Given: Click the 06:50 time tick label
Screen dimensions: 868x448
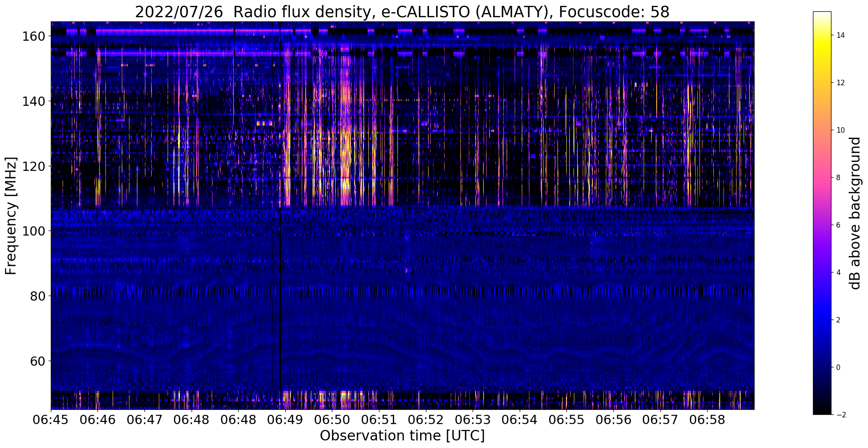Looking at the screenshot, I should coord(332,420).
